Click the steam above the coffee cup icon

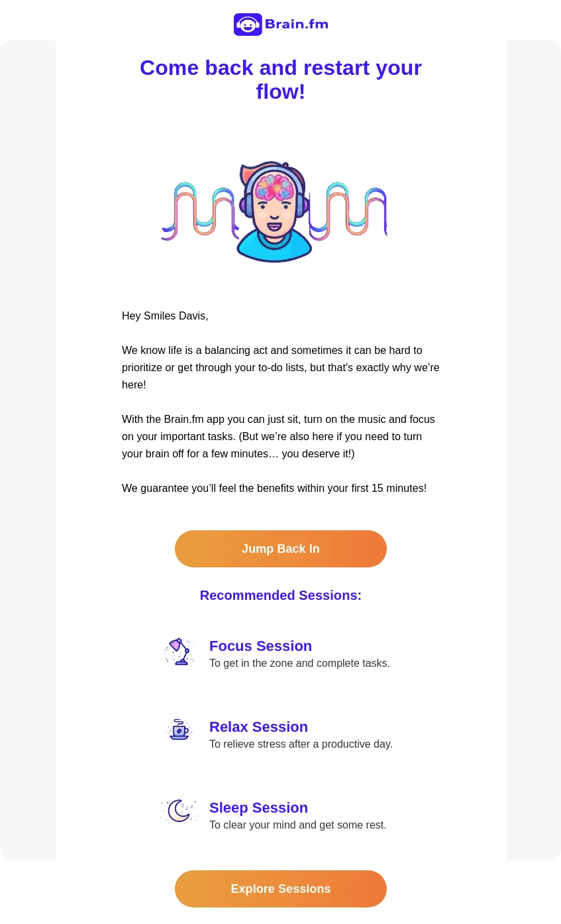click(x=179, y=721)
